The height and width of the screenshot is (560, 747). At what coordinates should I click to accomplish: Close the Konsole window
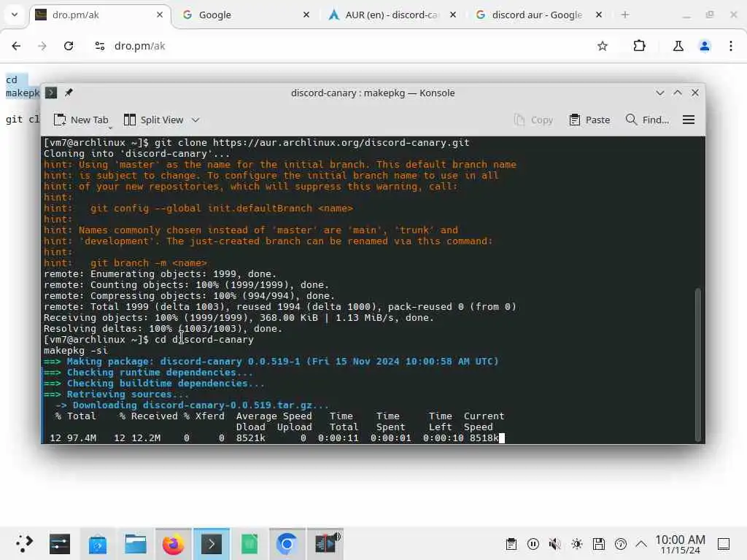(695, 93)
